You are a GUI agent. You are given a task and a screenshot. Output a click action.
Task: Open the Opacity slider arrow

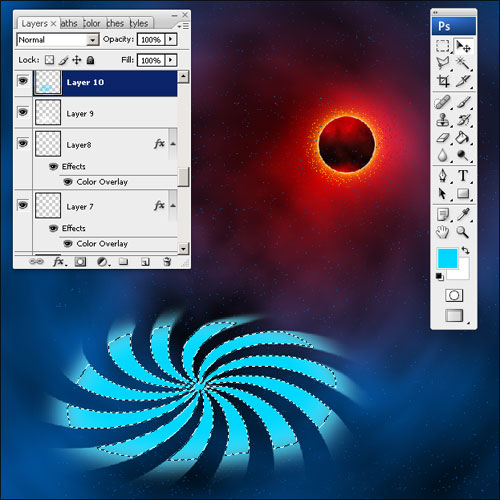tap(171, 40)
